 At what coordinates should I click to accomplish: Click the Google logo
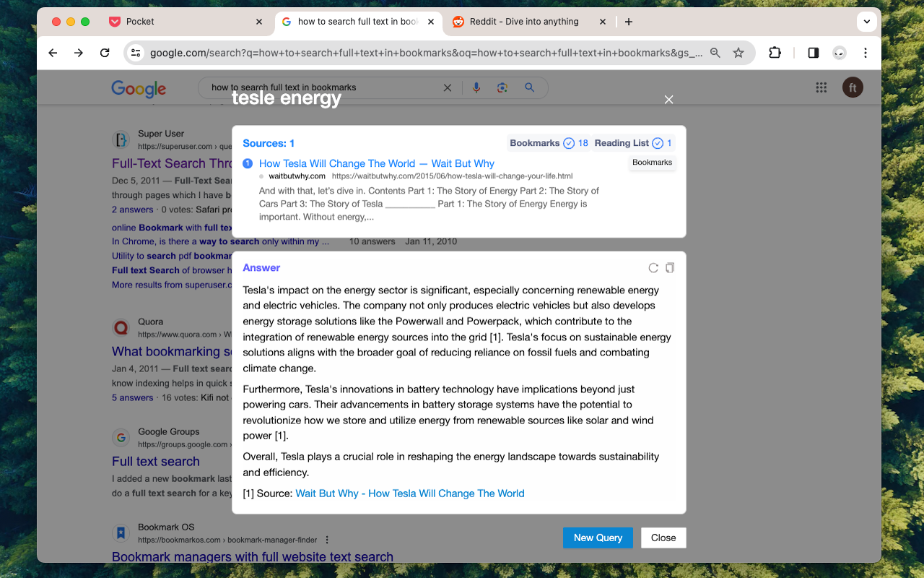[139, 88]
